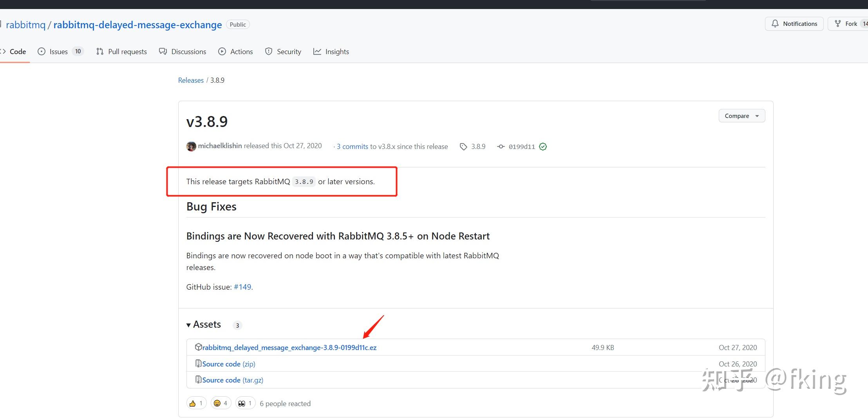Click the 49.9 KB file size
Image resolution: width=868 pixels, height=419 pixels.
603,347
